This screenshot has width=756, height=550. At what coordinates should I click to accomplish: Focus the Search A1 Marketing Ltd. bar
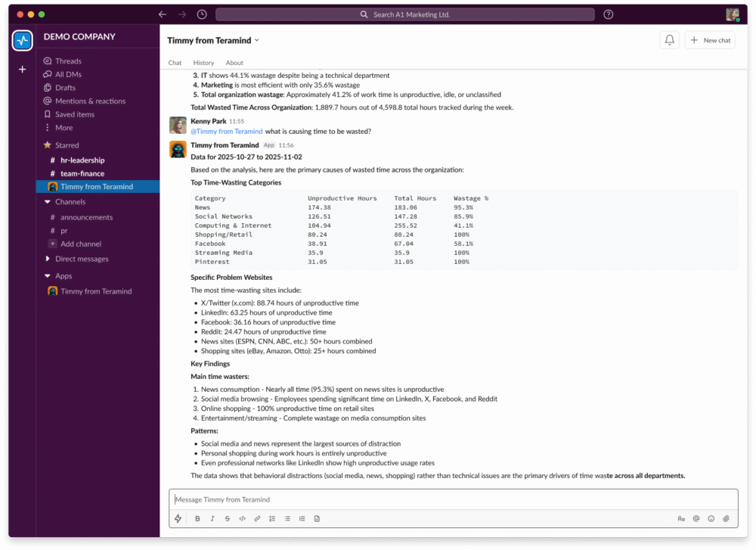pyautogui.click(x=405, y=14)
